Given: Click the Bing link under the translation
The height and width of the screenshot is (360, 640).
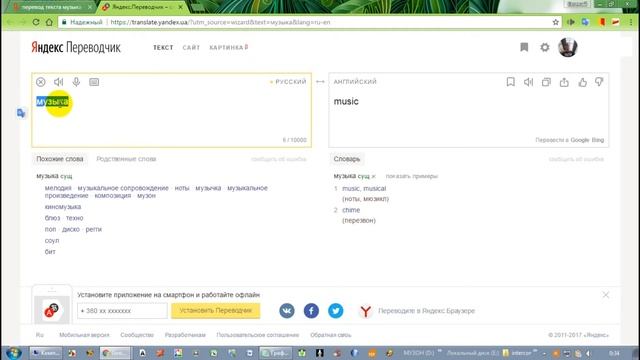Looking at the screenshot, I should (x=598, y=140).
